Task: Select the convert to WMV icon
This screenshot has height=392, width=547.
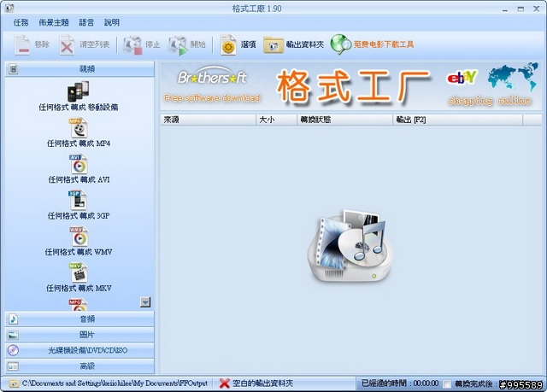Action: [x=78, y=237]
